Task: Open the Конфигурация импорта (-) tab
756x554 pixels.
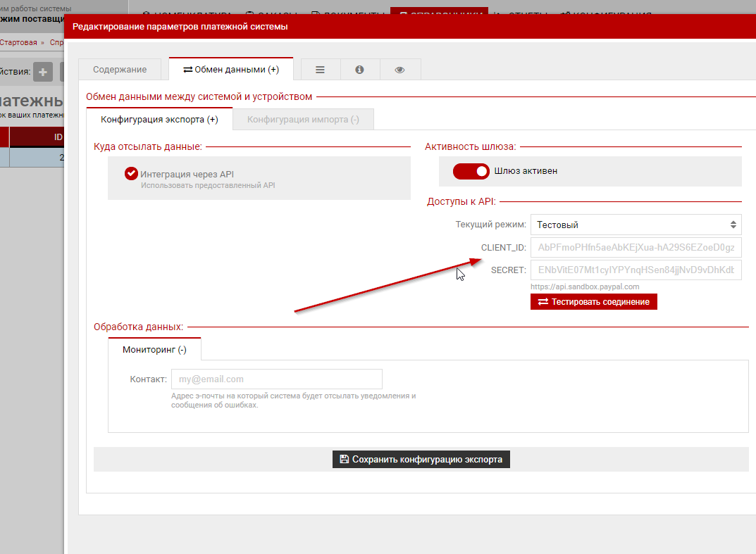Action: 303,120
